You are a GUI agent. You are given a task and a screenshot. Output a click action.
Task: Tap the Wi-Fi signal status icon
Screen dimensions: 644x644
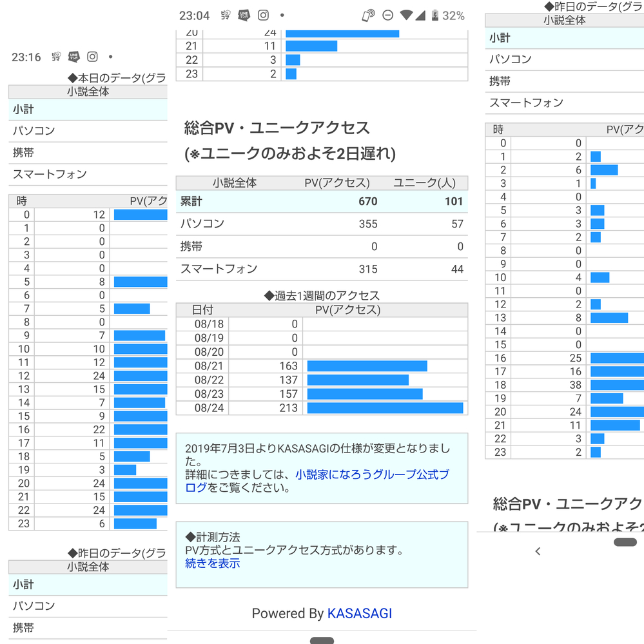click(406, 15)
